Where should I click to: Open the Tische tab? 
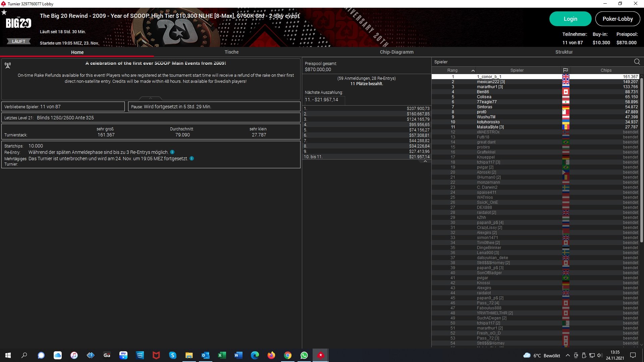[x=231, y=52]
